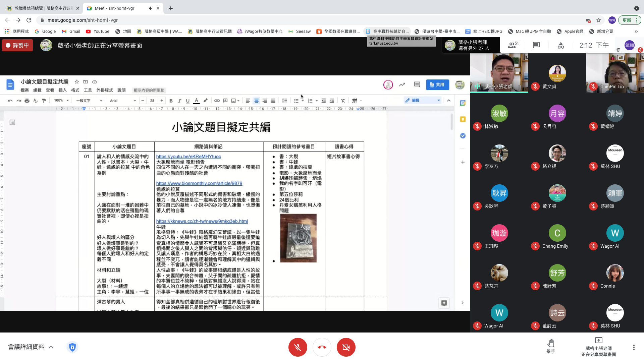This screenshot has height=362, width=644.
Task: Show participants list icon with count
Action: (x=513, y=45)
